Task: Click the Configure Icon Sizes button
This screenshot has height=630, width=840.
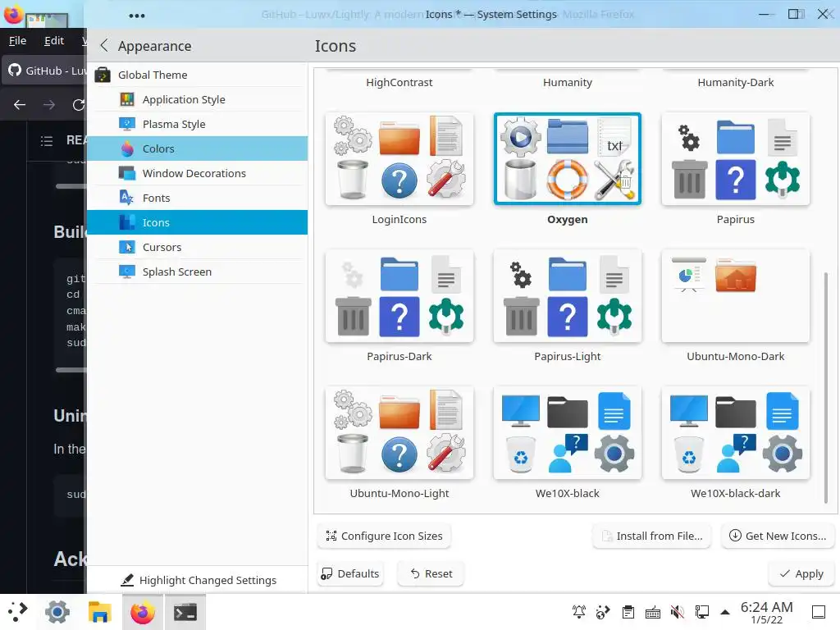Action: click(384, 536)
